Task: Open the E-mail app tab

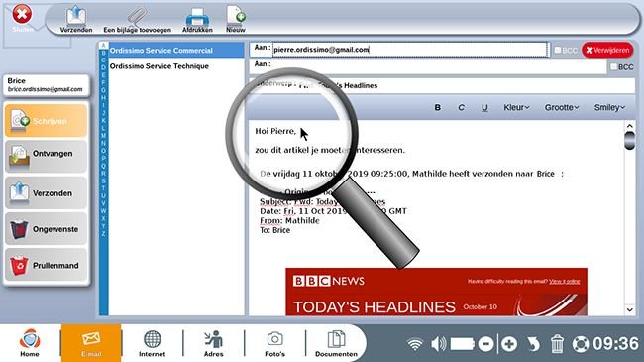Action: pos(91,343)
